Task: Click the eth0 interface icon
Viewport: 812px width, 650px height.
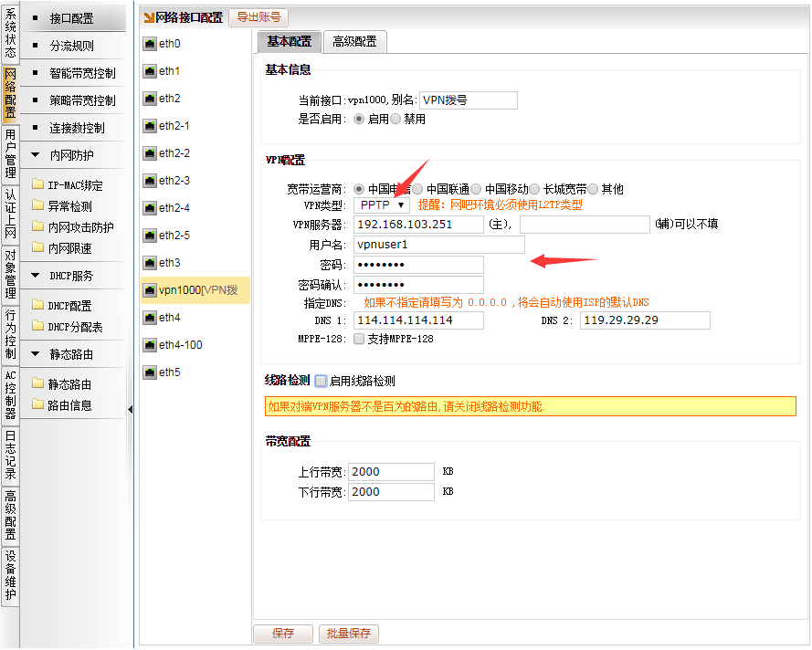Action: click(x=150, y=44)
